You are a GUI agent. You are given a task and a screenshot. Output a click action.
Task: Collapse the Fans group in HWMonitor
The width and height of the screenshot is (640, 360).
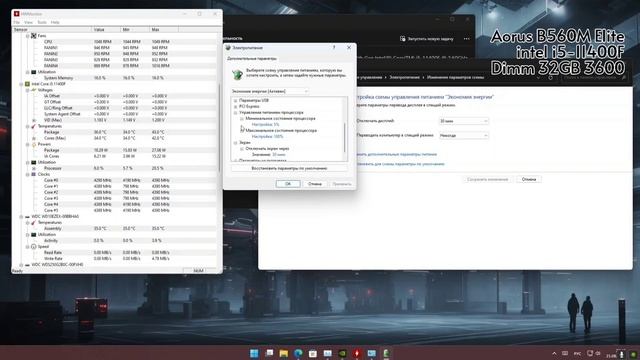point(28,36)
